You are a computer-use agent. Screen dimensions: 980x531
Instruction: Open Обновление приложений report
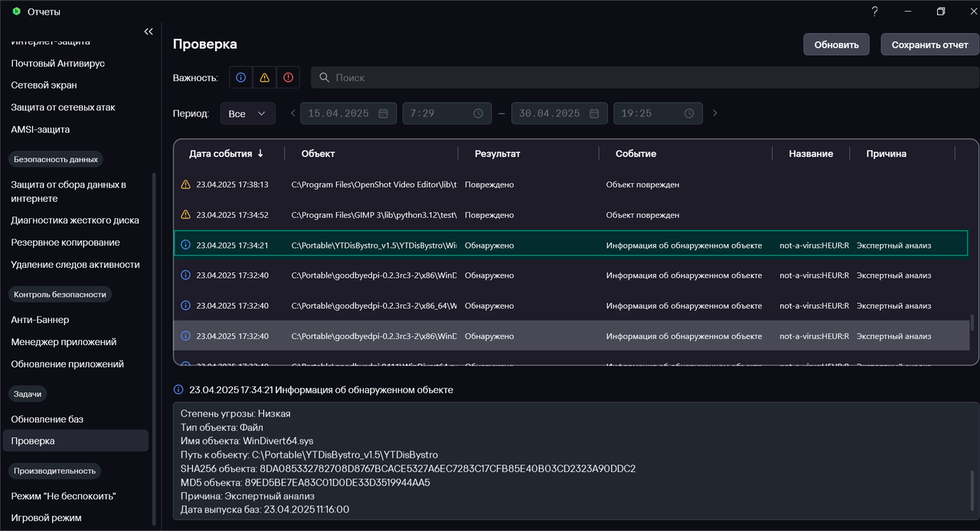pos(67,364)
